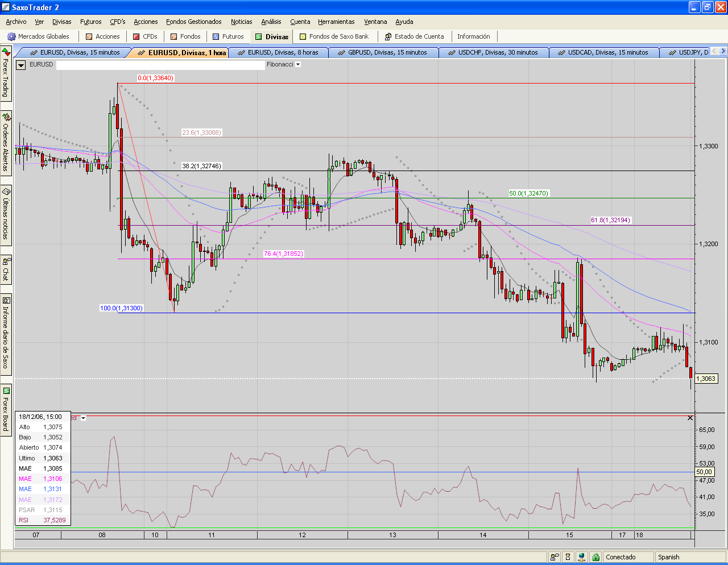
Task: Open the Futuros menu in menu bar
Action: [x=91, y=22]
